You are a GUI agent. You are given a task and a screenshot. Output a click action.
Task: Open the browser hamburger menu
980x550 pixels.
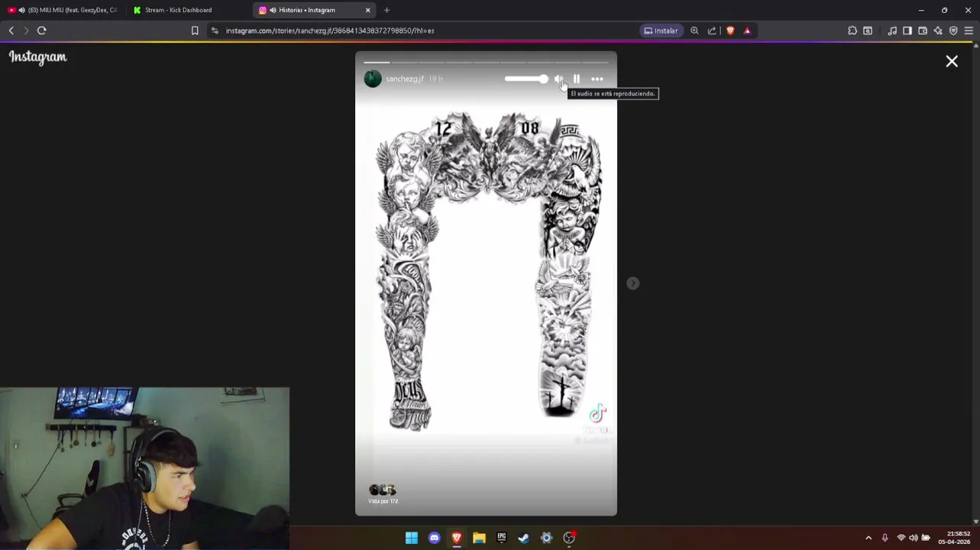coord(969,31)
